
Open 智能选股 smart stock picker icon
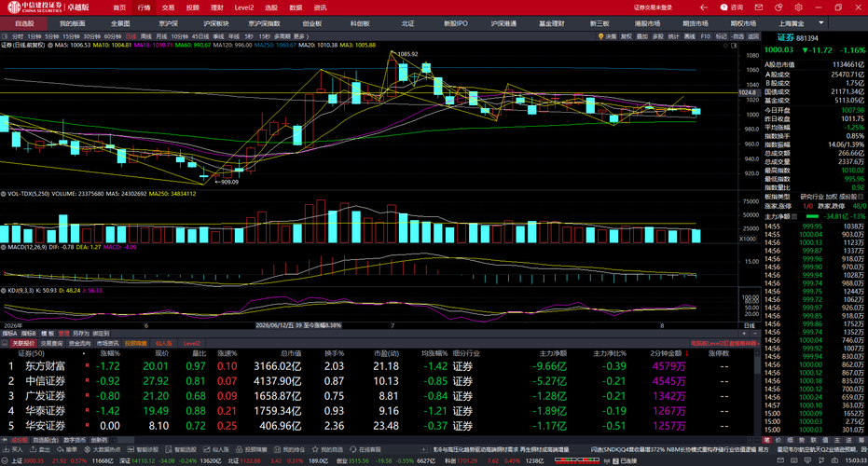pyautogui.click(x=169, y=449)
